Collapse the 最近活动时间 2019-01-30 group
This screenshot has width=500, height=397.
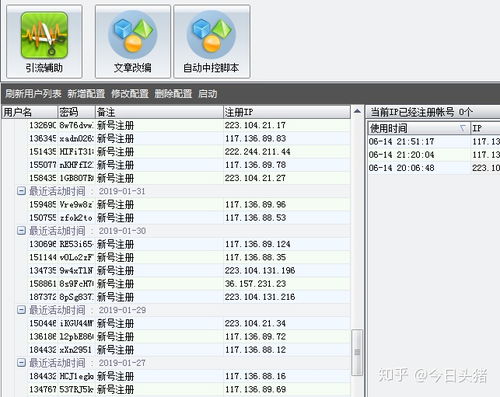[21, 231]
